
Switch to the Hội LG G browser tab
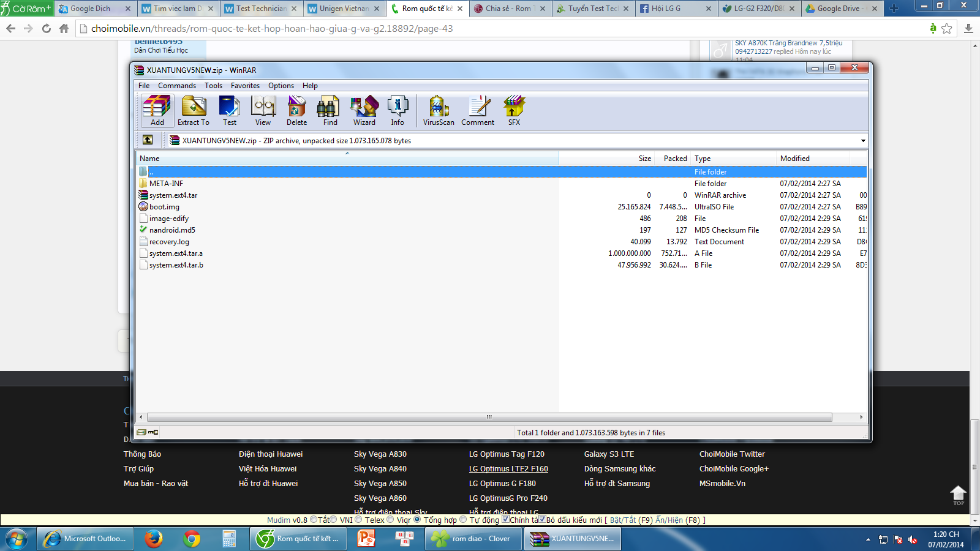click(676, 9)
